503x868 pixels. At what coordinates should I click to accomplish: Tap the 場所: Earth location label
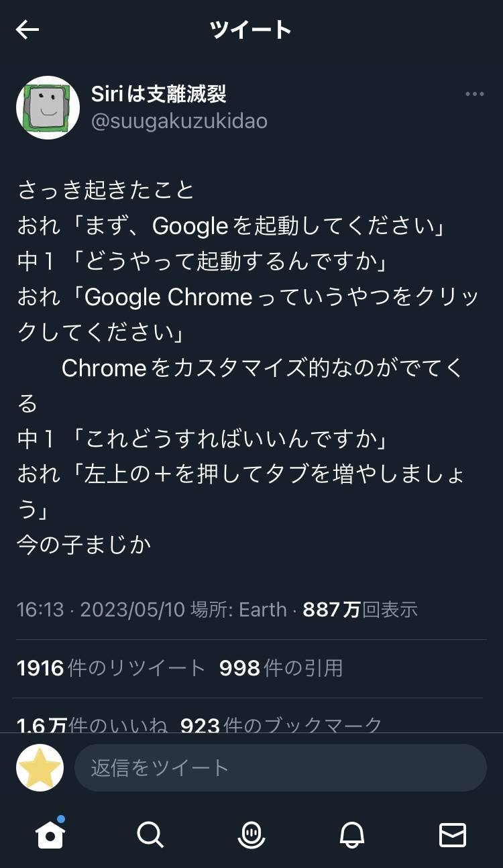[x=238, y=610]
